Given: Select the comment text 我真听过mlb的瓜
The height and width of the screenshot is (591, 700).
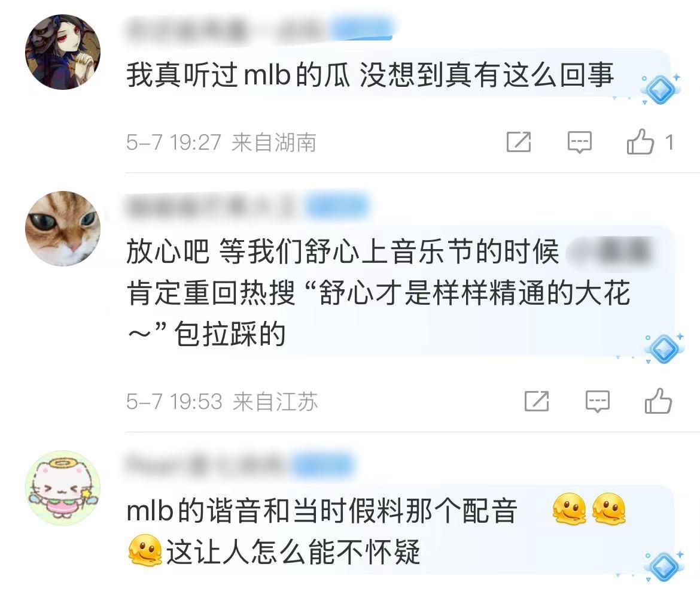Looking at the screenshot, I should tap(238, 75).
